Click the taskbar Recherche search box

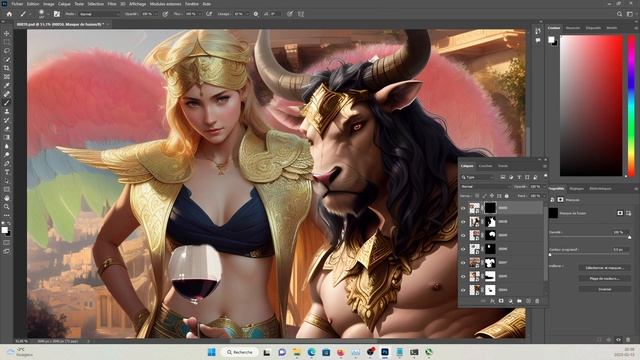240,352
